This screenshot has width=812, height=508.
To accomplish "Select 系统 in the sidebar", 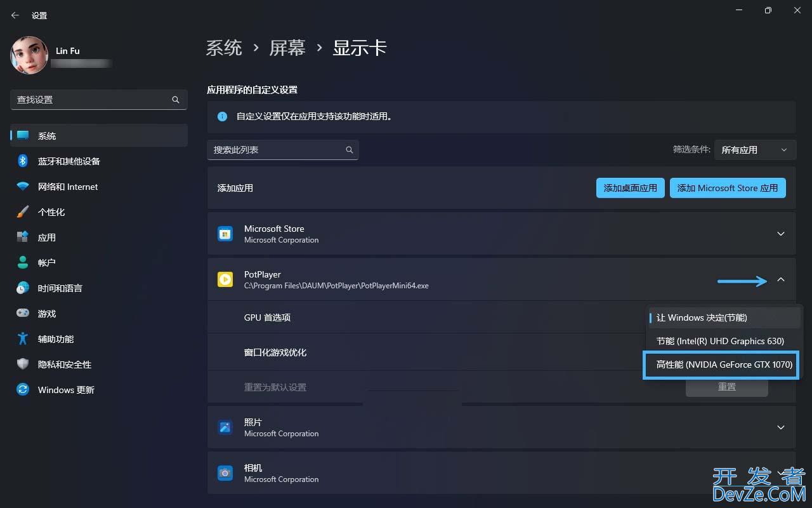I will point(99,136).
